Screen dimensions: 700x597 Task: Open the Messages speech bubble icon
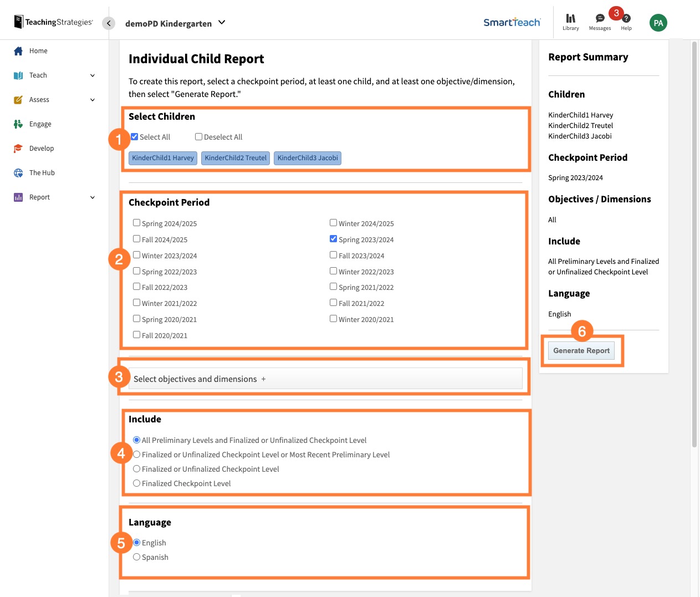pyautogui.click(x=600, y=19)
